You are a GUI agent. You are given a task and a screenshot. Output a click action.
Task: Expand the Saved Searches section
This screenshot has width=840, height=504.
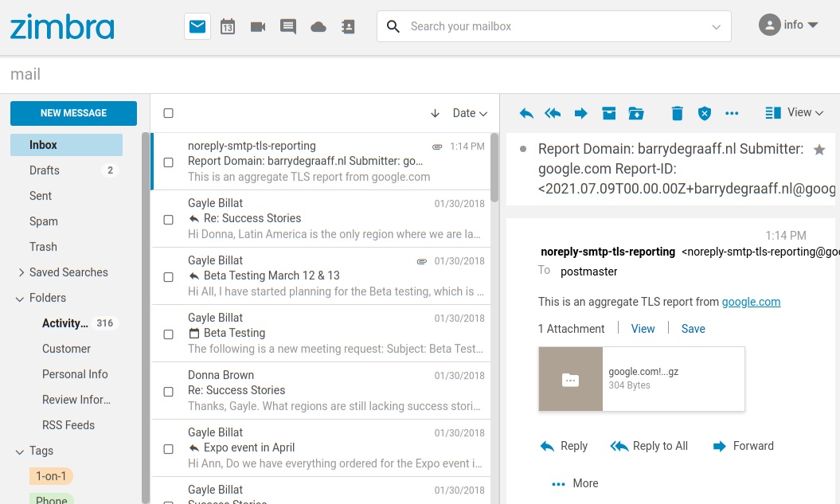[x=21, y=272]
